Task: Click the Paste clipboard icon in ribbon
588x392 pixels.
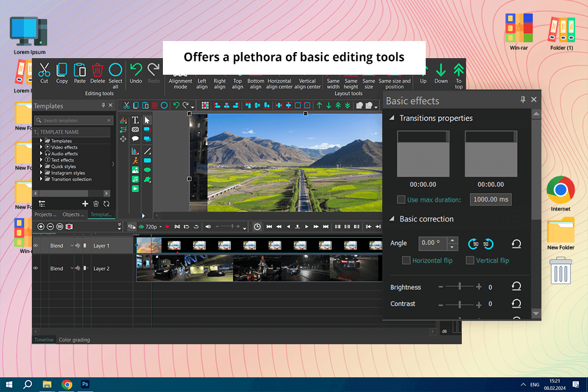Action: coord(80,70)
